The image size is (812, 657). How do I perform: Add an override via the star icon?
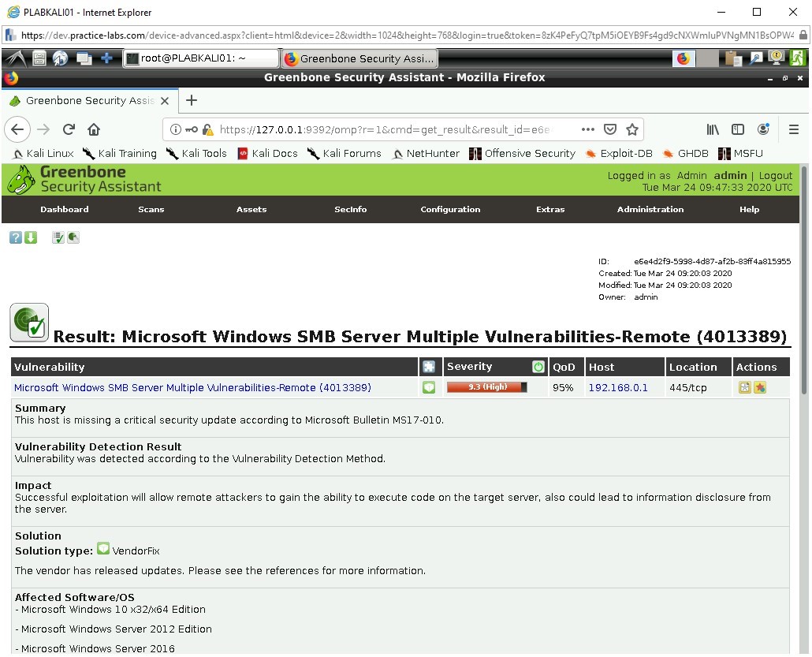pyautogui.click(x=760, y=387)
